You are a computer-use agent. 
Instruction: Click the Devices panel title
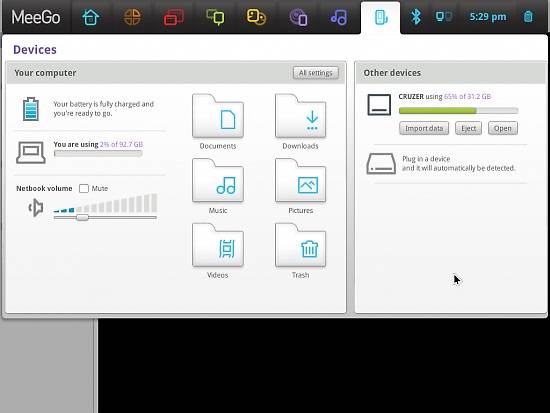(35, 50)
